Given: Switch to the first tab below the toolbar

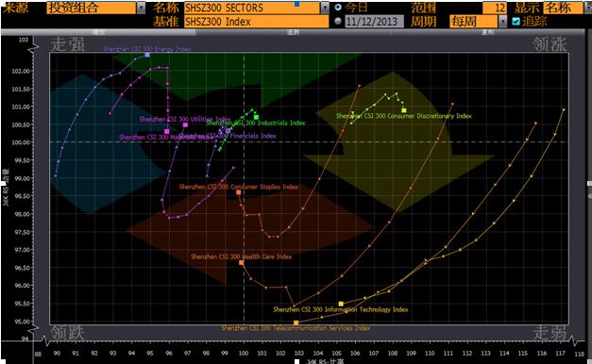Looking at the screenshot, I should (98, 32).
